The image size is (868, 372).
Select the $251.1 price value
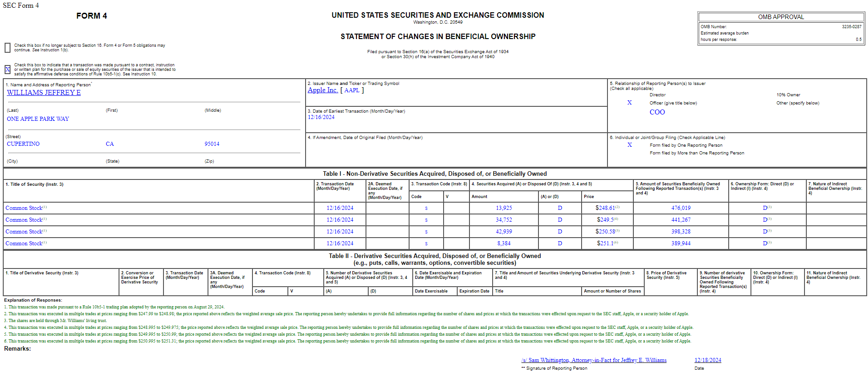click(605, 243)
